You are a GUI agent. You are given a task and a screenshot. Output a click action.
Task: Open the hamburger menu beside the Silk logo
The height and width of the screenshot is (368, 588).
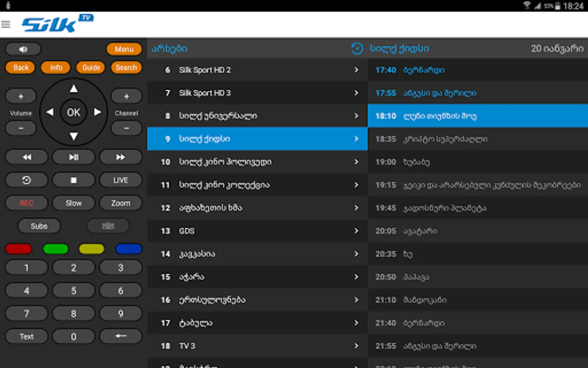pyautogui.click(x=6, y=25)
